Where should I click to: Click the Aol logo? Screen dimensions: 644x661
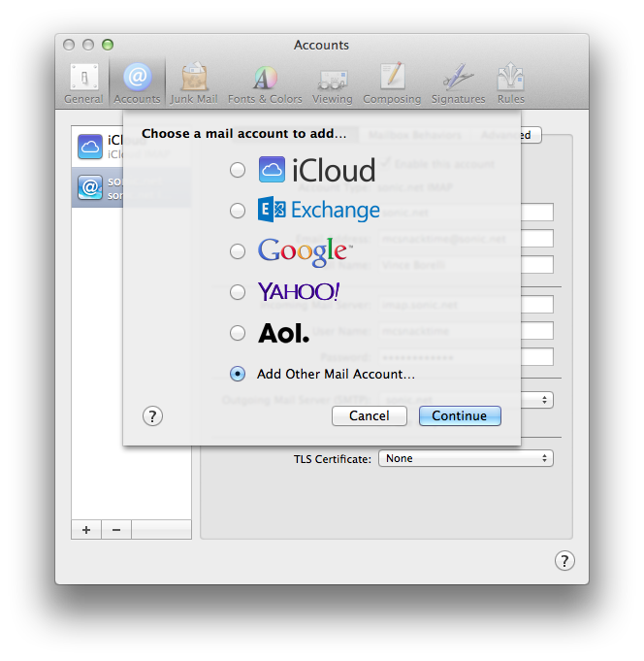283,333
